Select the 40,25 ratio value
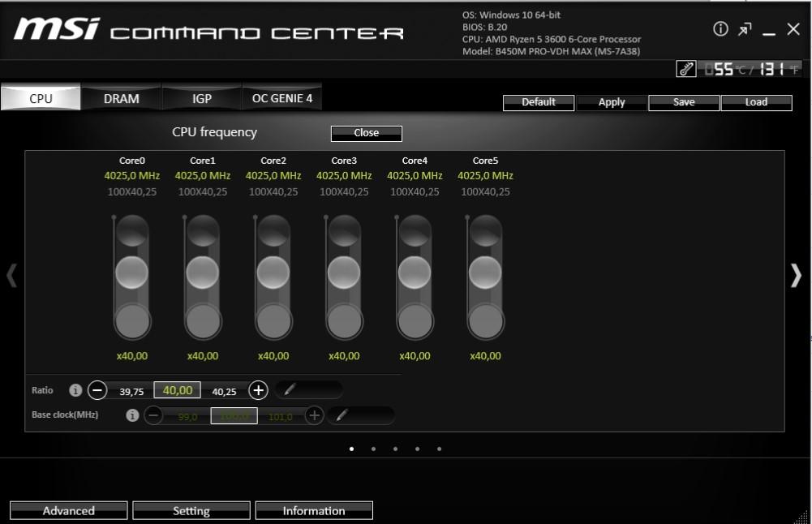The height and width of the screenshot is (524, 812). click(x=224, y=392)
